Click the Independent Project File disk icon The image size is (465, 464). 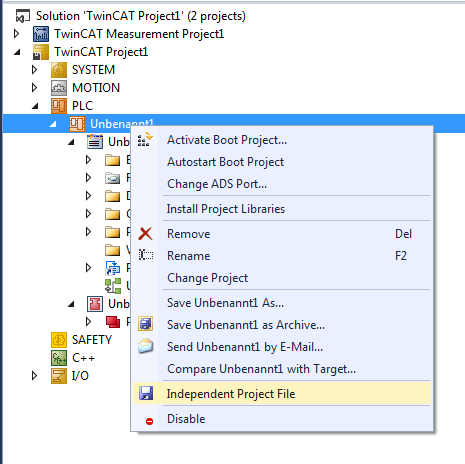[x=146, y=393]
